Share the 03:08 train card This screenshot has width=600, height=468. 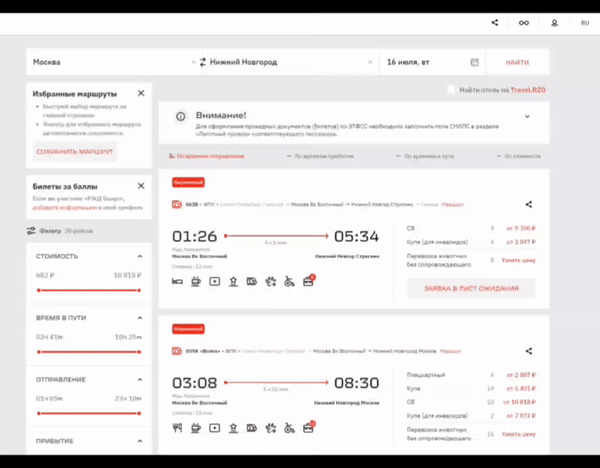coord(528,351)
